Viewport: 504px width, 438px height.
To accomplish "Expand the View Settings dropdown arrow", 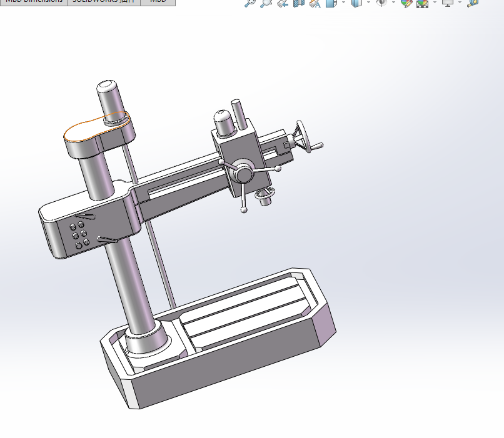I will (x=460, y=2).
